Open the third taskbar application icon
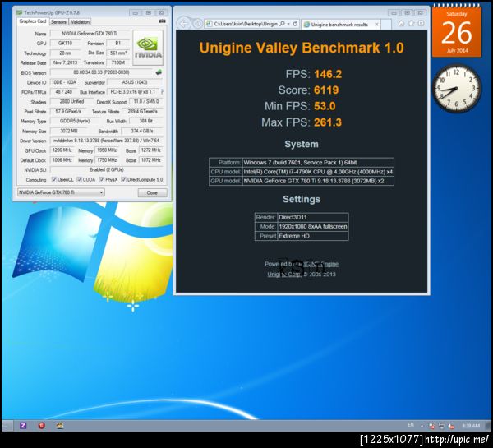Viewport: 493px width, 448px height. pos(60,425)
